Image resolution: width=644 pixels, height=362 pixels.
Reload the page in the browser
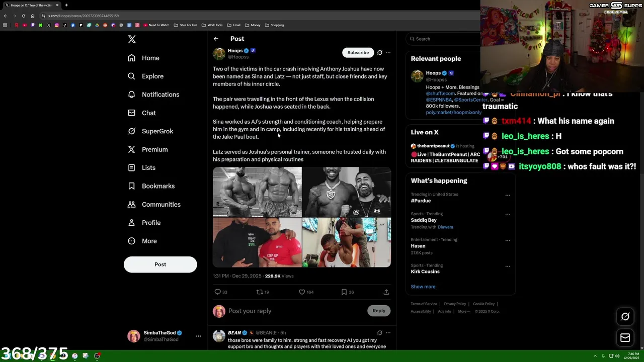click(23, 16)
